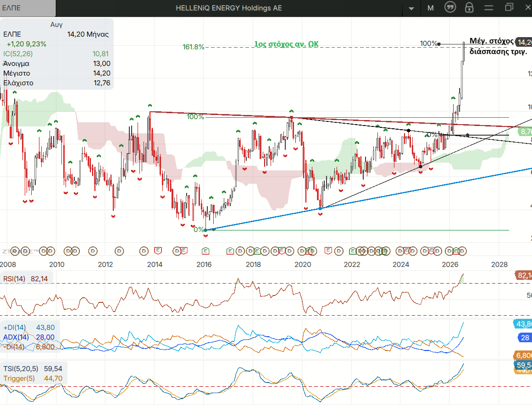The height and width of the screenshot is (405, 532).
Task: Toggle the padlock lock icon
Action: (x=469, y=7)
